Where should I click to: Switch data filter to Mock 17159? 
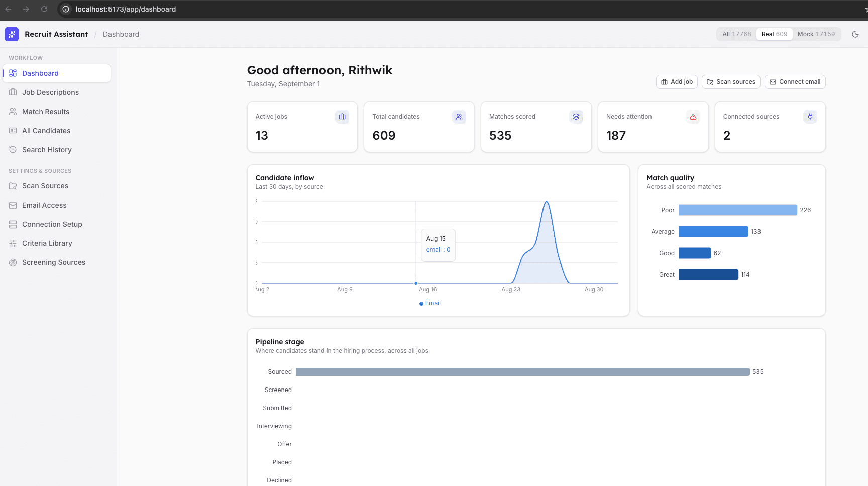(x=816, y=34)
